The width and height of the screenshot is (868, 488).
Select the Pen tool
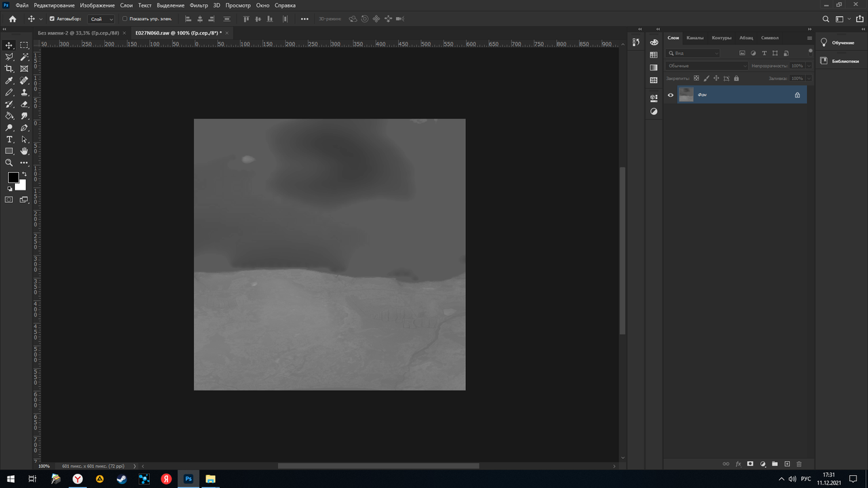click(x=24, y=127)
